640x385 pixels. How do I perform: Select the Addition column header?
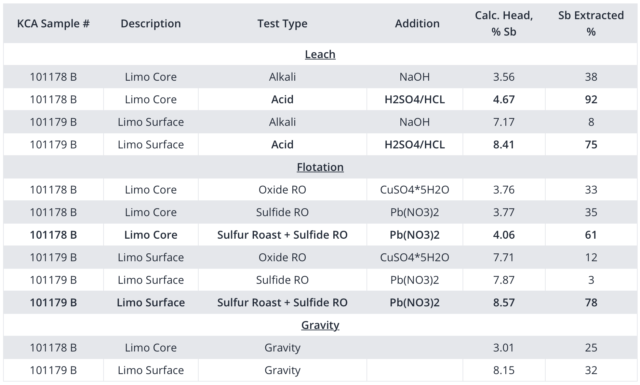(x=417, y=24)
